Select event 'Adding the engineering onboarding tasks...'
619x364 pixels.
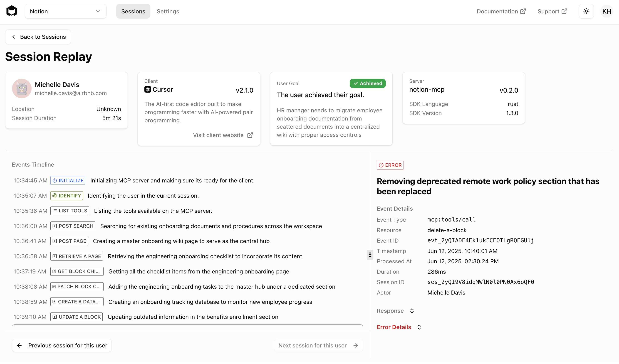pos(222,287)
